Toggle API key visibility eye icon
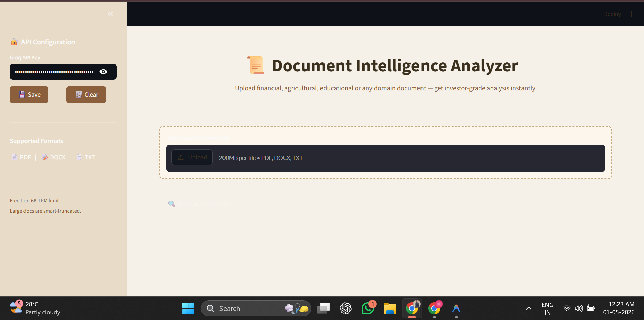 tap(103, 72)
